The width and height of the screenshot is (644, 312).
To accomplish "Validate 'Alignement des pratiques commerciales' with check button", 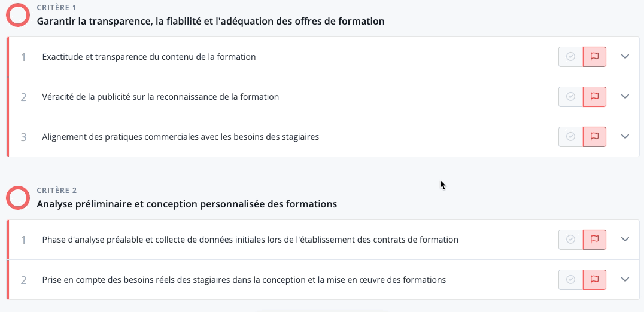I will pos(571,137).
